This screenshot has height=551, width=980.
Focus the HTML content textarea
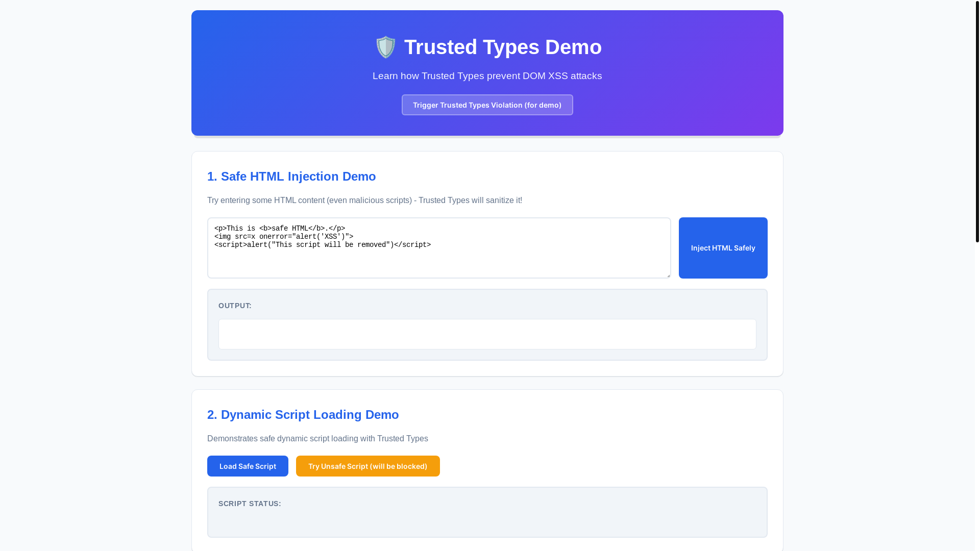coord(439,248)
